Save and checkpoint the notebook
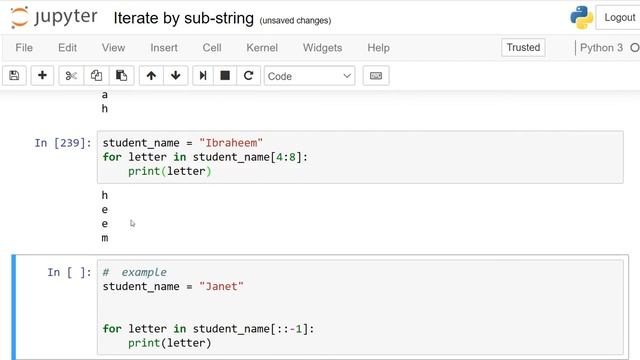 point(14,76)
